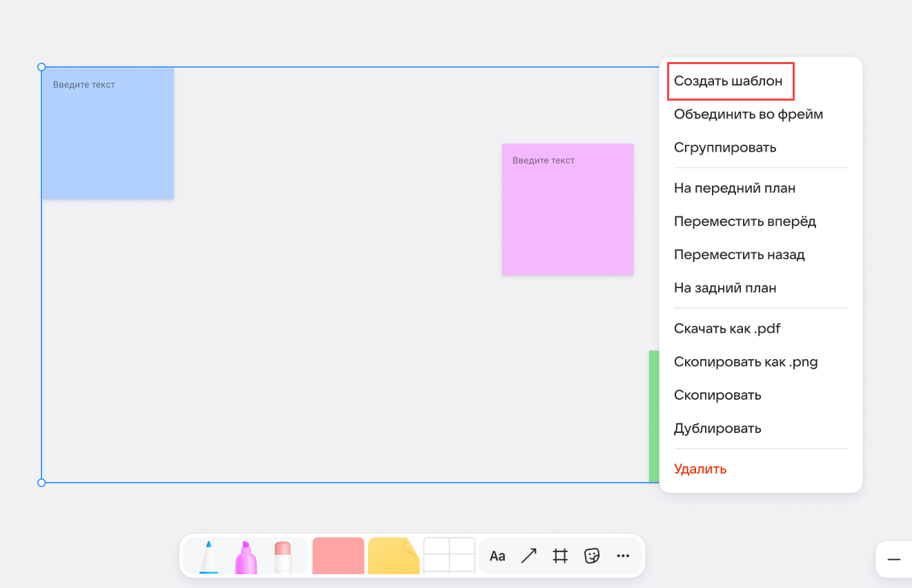Click the purple sticky note

click(567, 210)
